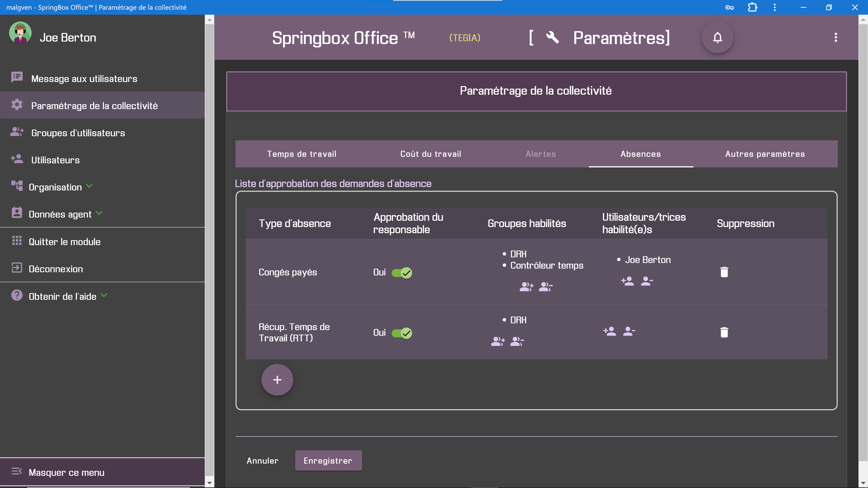The height and width of the screenshot is (488, 868).
Task: Click Joe Berton's avatar picture
Action: tap(20, 33)
